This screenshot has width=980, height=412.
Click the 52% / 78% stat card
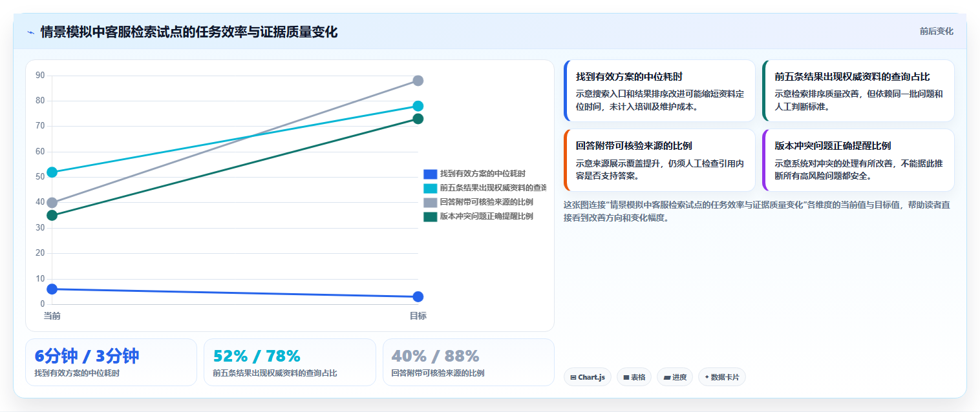[290, 362]
